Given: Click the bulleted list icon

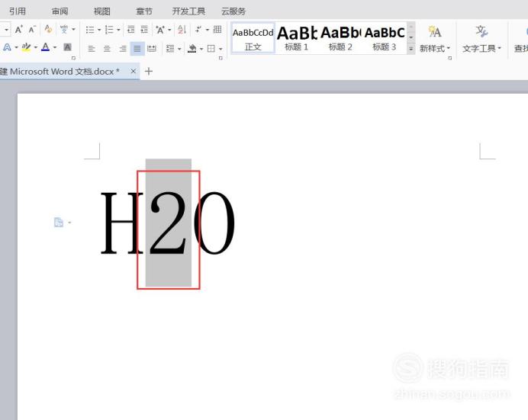Looking at the screenshot, I should (90, 30).
